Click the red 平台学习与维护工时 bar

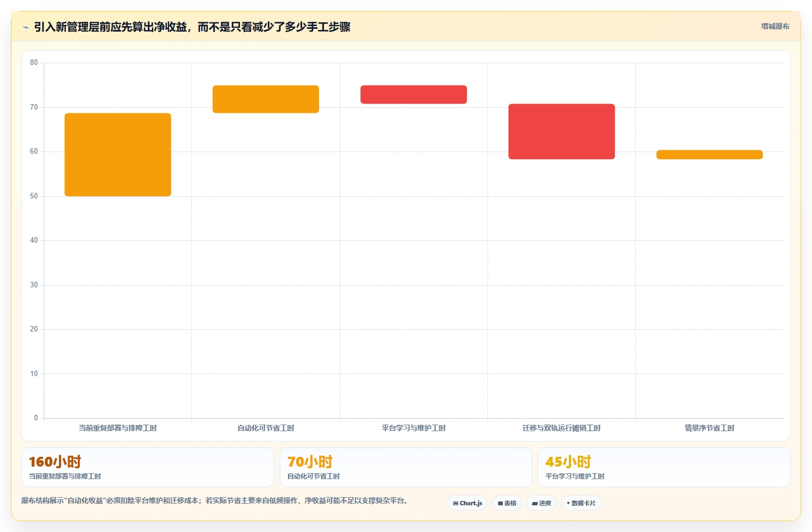[x=413, y=94]
